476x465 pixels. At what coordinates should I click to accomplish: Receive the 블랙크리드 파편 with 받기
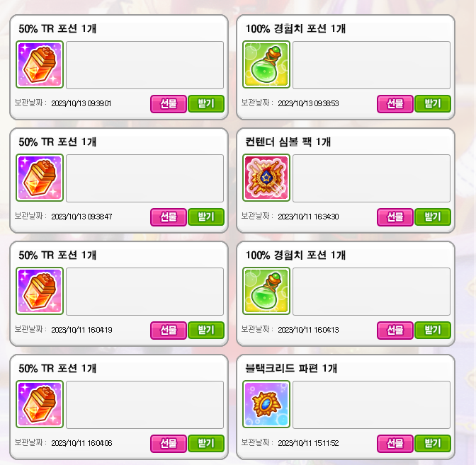[x=433, y=444]
